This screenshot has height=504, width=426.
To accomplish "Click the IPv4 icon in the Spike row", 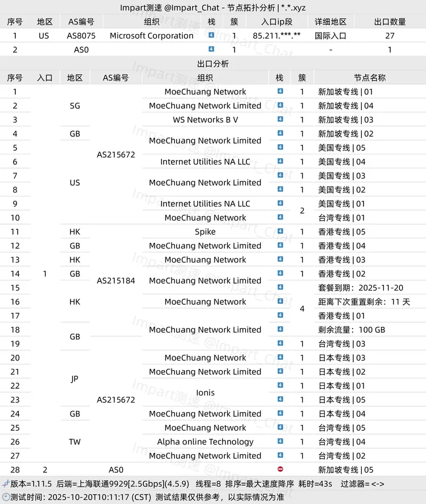I will (279, 232).
